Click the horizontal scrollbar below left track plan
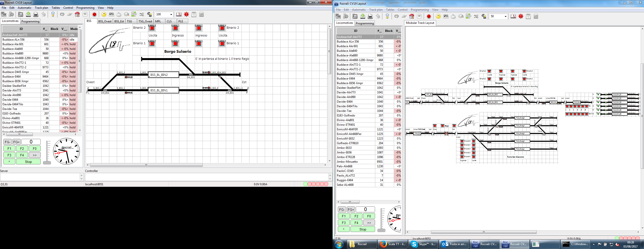This screenshot has height=249, width=644. point(146,165)
